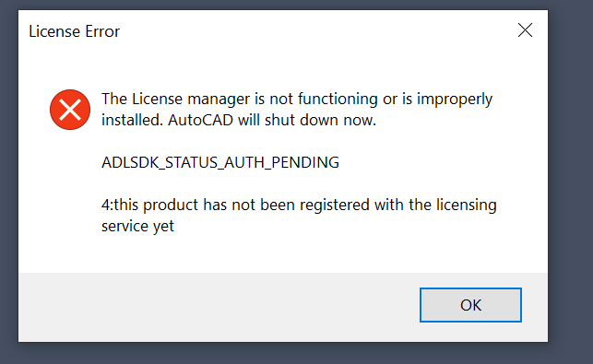Click the 'service yet' text
Screen dimensions: 593x364
pos(137,227)
